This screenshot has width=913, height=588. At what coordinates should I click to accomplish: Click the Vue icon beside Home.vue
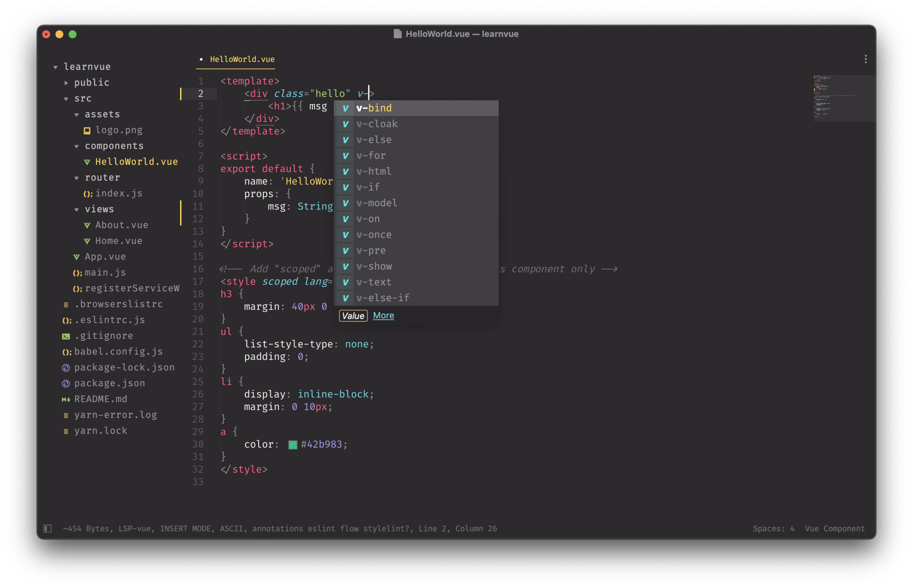(x=87, y=241)
